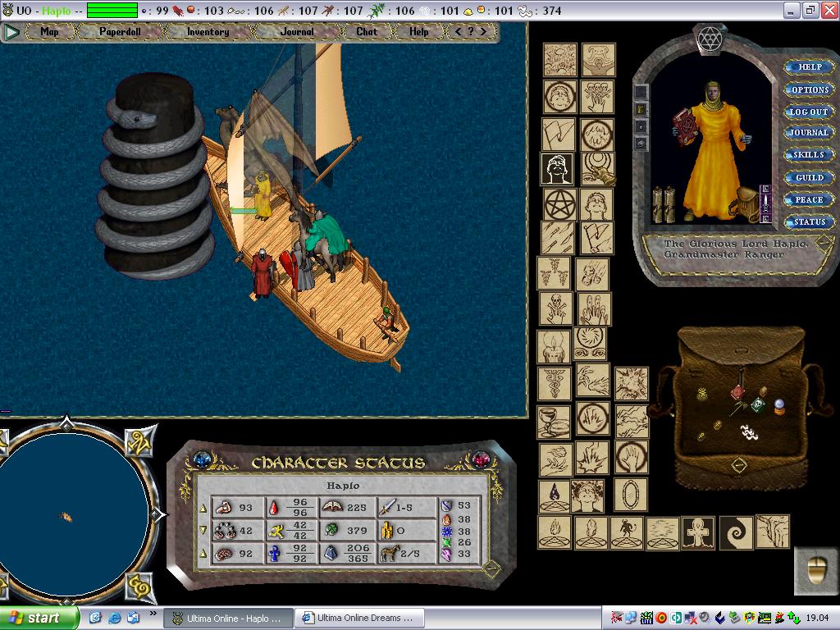This screenshot has width=840, height=630.
Task: Expand hidden quick launch icons chevron
Action: 152,614
